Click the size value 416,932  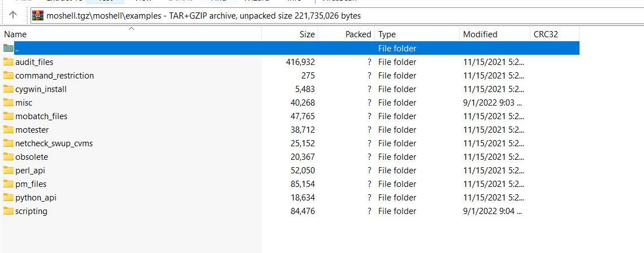tap(300, 62)
